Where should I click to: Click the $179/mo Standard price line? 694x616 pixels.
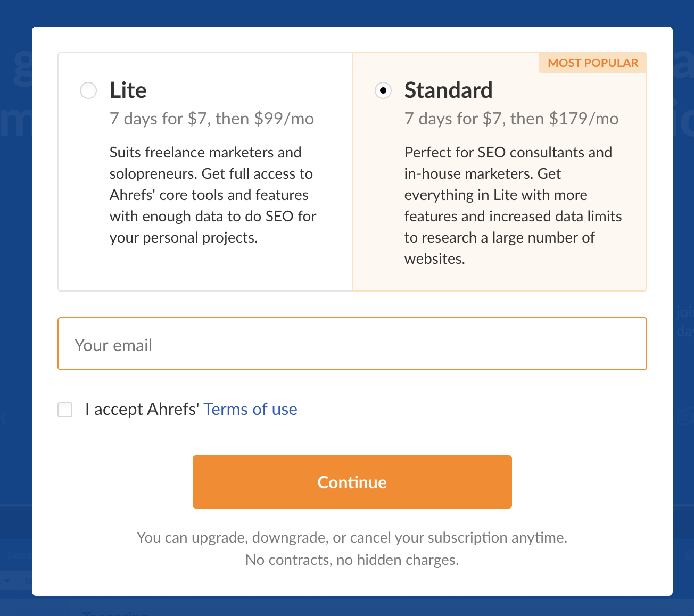tap(511, 119)
